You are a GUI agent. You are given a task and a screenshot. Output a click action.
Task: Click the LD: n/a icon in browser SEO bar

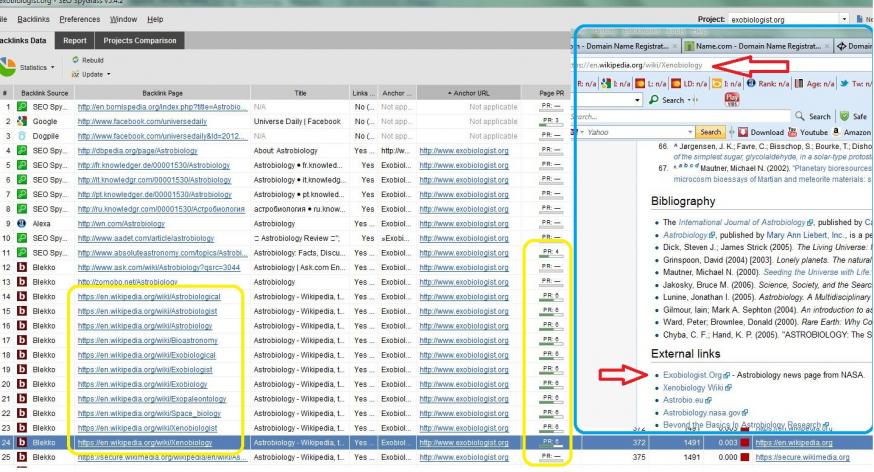click(676, 84)
